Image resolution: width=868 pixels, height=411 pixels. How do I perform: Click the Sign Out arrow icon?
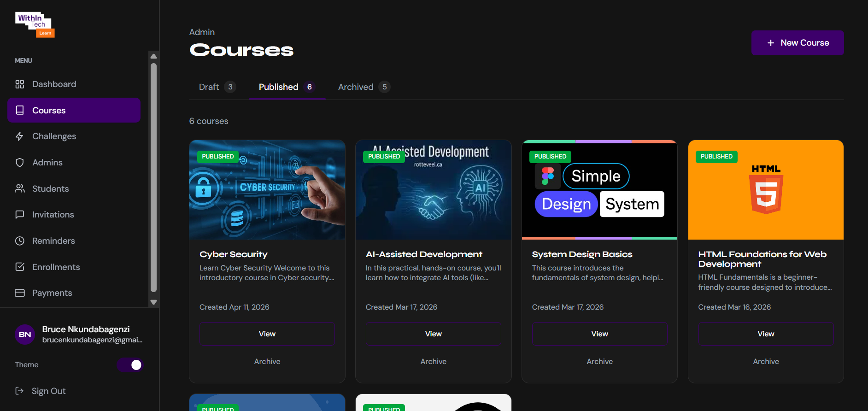(x=19, y=391)
